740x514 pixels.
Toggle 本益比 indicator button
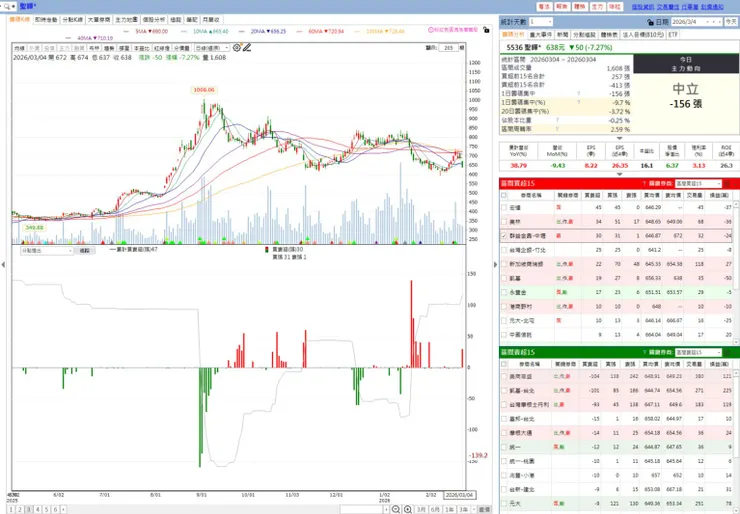(x=142, y=48)
